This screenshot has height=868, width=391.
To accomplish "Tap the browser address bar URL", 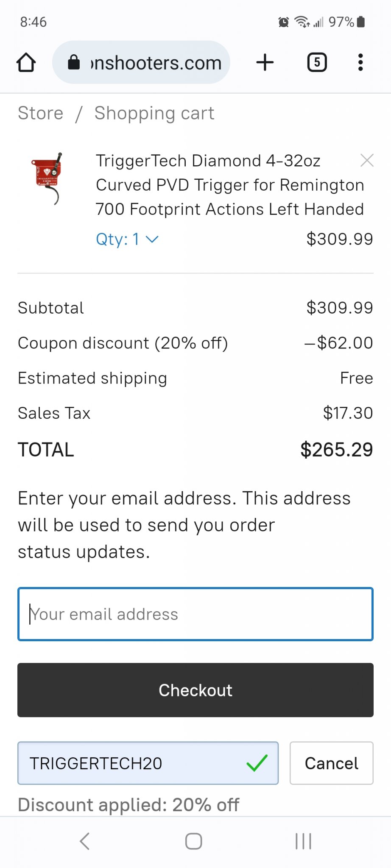I will (x=156, y=63).
